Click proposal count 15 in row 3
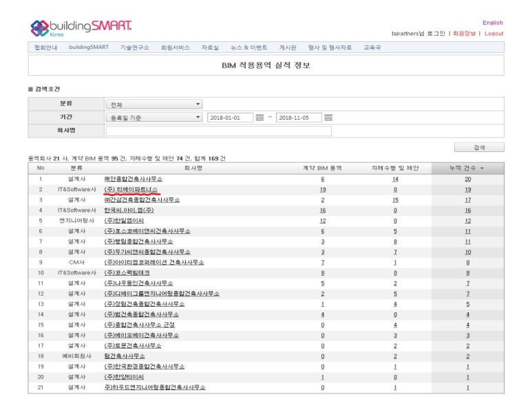The image size is (532, 412). (x=395, y=200)
